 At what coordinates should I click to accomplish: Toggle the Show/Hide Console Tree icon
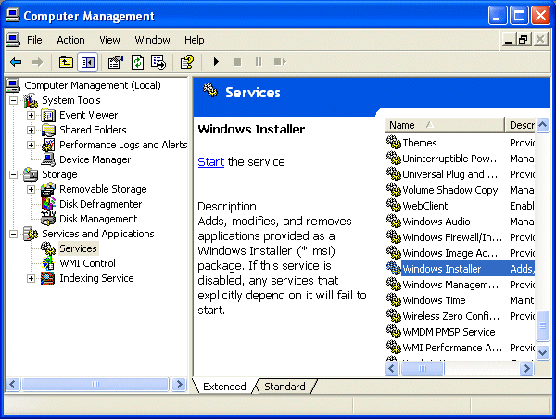pyautogui.click(x=88, y=62)
